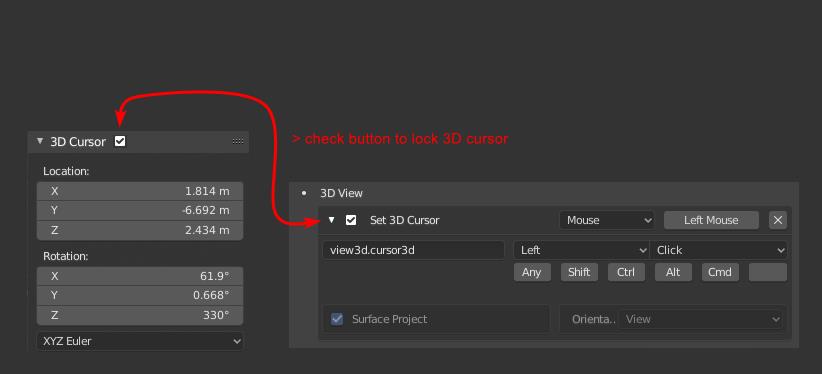
Task: Open the Mouse event type dropdown
Action: click(x=607, y=220)
